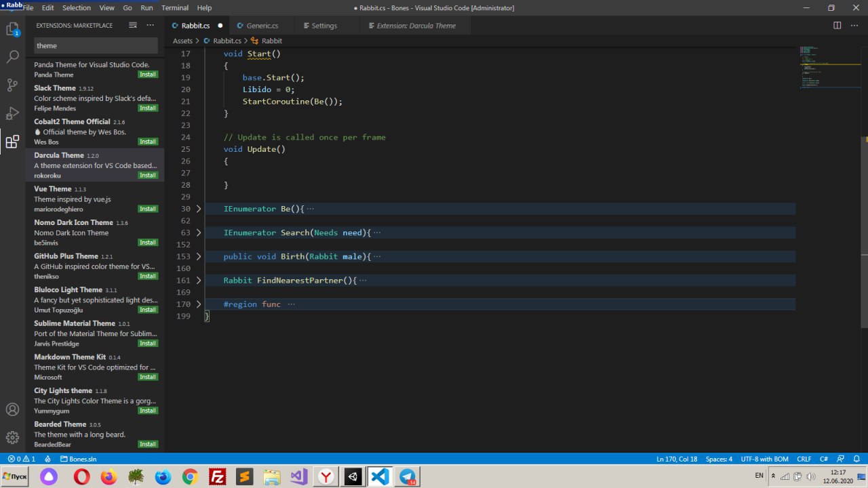Open the Sublime Material Theme extension entry
Screen dimensions: 868x488
[x=95, y=333]
